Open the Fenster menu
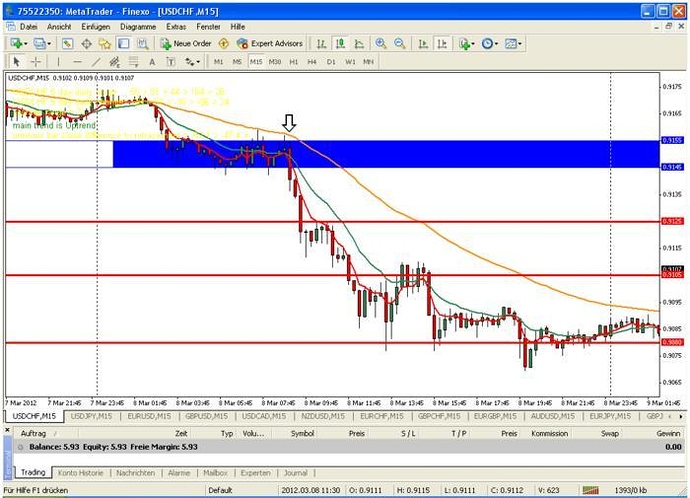 [x=208, y=27]
